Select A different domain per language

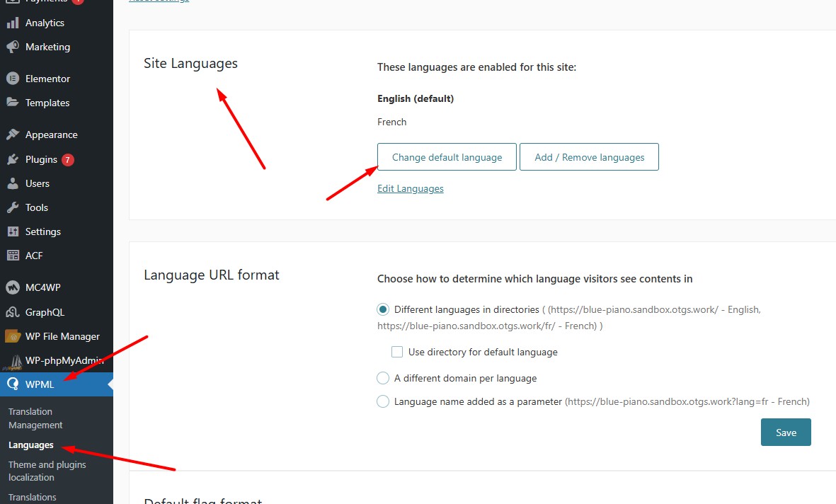click(x=383, y=378)
